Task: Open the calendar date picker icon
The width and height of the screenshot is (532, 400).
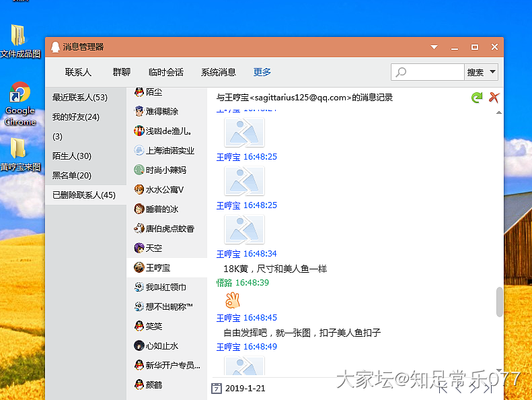Action: pyautogui.click(x=217, y=388)
